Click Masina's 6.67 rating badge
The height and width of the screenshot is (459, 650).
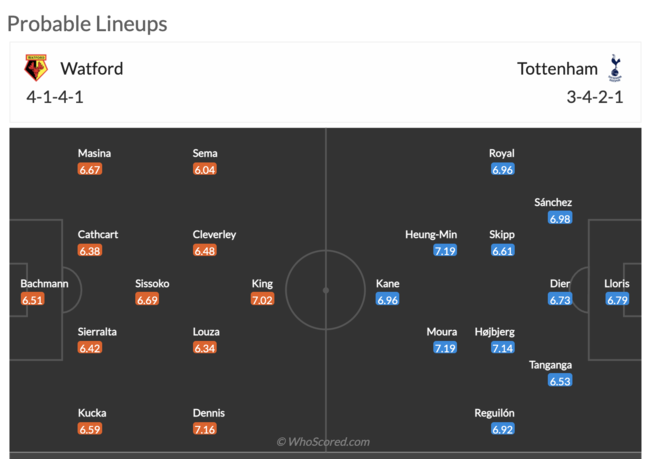point(90,170)
